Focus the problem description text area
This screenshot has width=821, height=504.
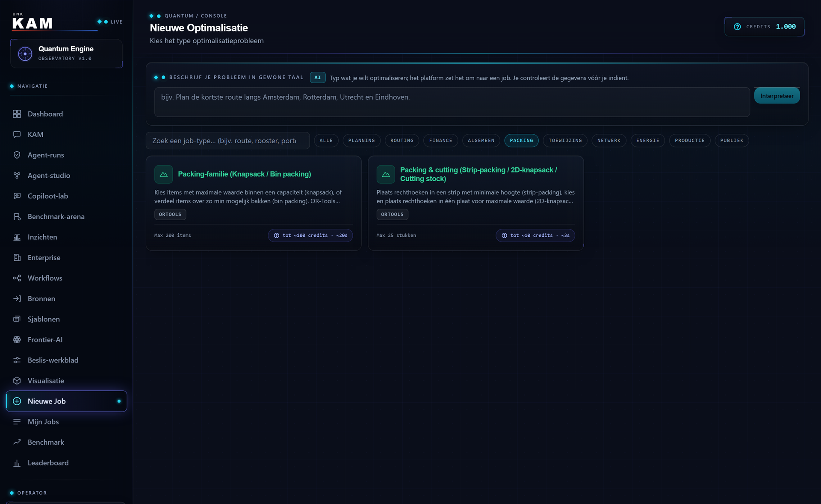click(452, 102)
